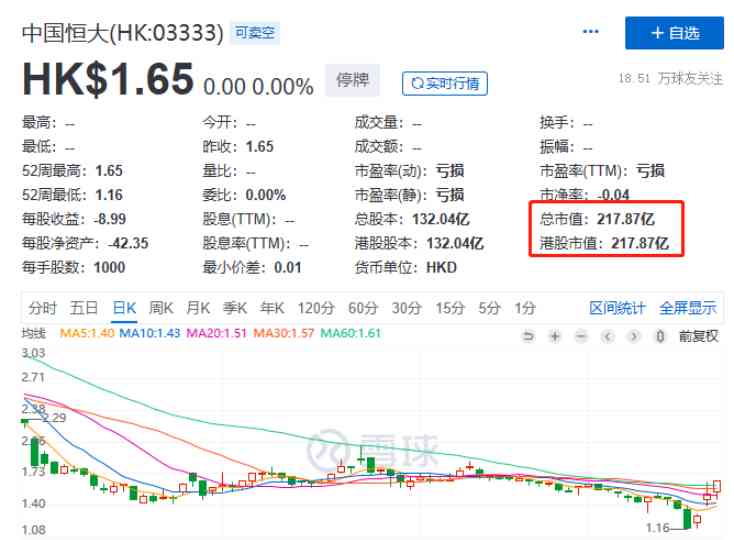The width and height of the screenshot is (734, 540).
Task: Open the three-dots more options menu
Action: [590, 32]
